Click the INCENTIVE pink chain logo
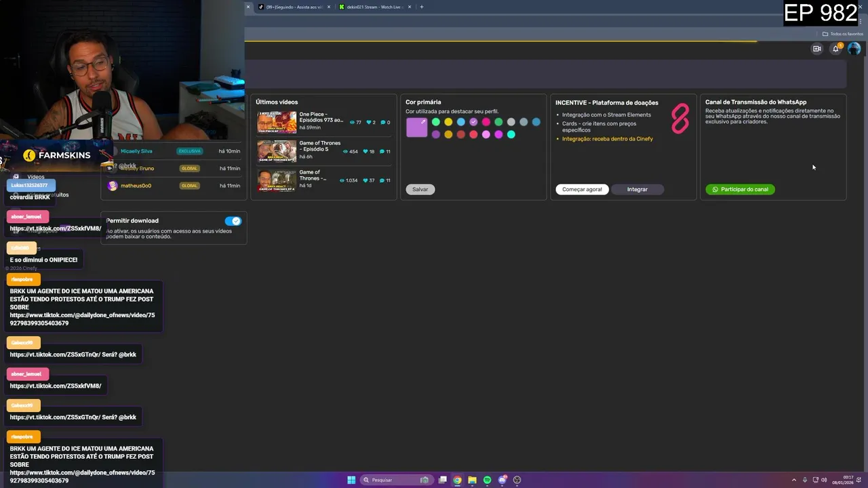The width and height of the screenshot is (868, 488). (x=680, y=119)
